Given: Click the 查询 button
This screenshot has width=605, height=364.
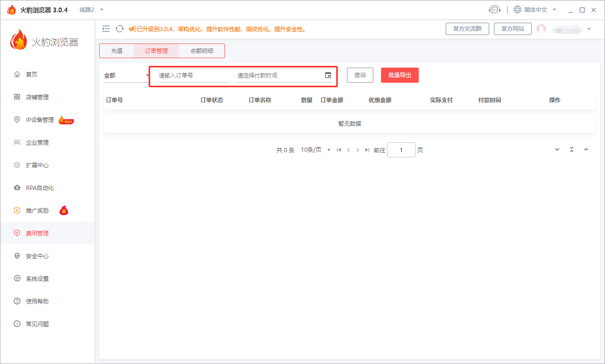Looking at the screenshot, I should (360, 75).
